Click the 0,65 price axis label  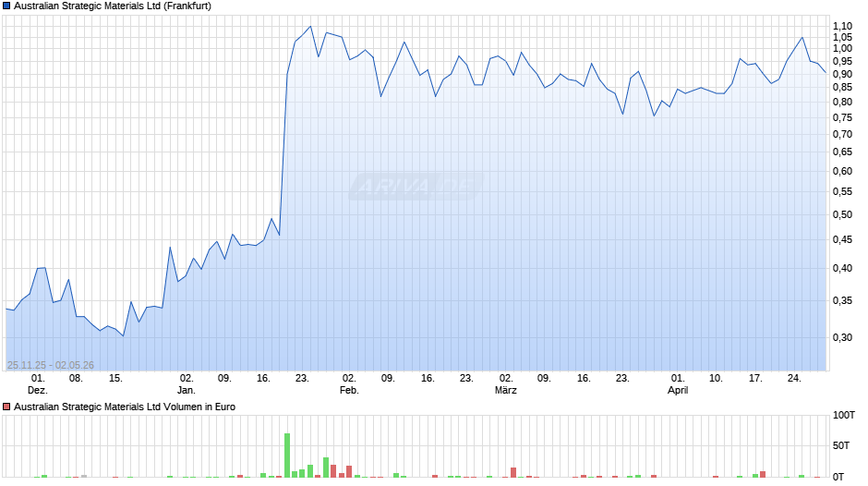[x=842, y=152]
